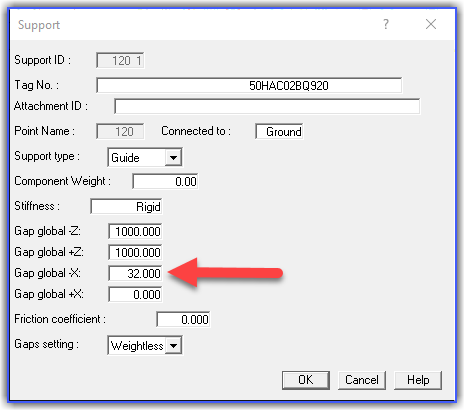This screenshot has width=465, height=411.
Task: Click the Gap global +X value field
Action: [135, 294]
